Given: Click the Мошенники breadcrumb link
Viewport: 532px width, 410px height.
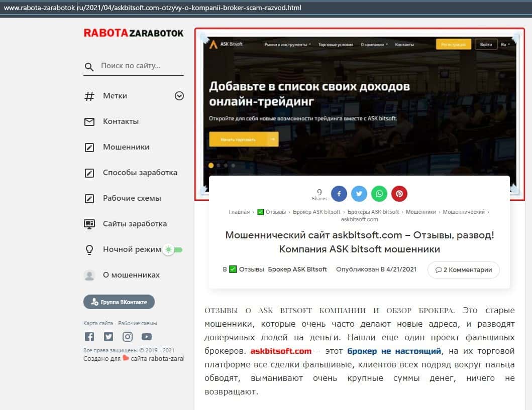Looking at the screenshot, I should 420,212.
